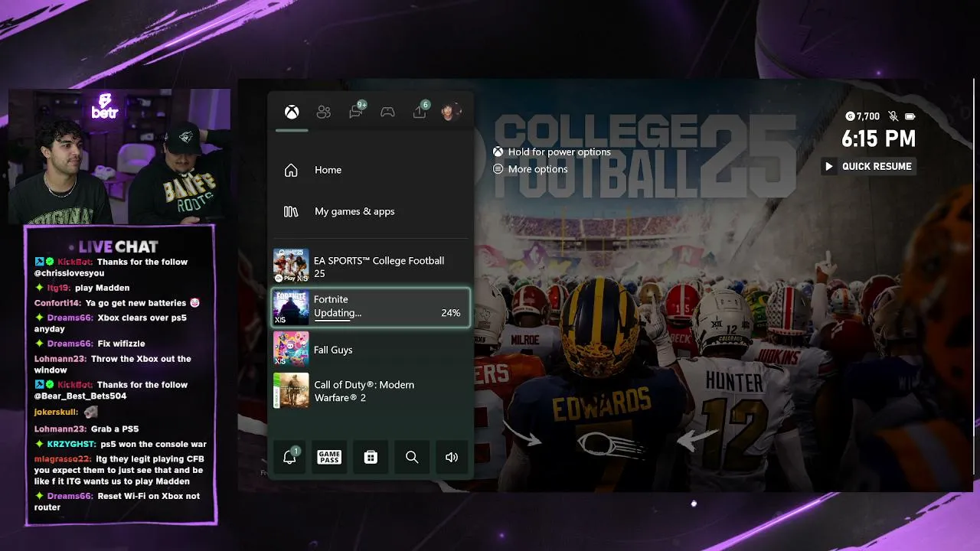Launch Fall Guys from the recent list
This screenshot has height=551, width=980.
pos(371,350)
